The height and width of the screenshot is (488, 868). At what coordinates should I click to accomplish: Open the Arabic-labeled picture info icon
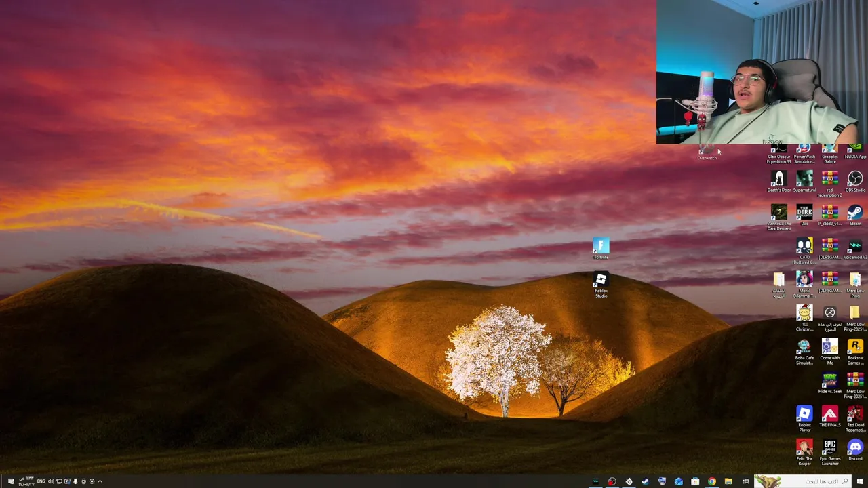point(830,318)
